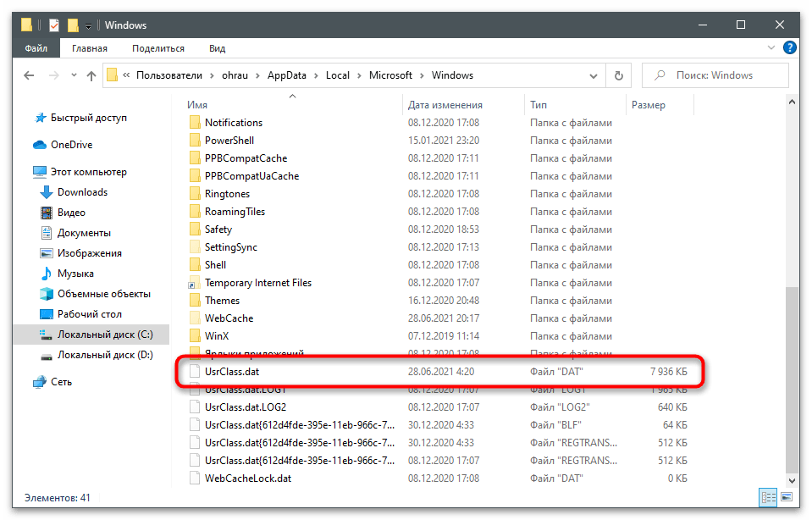This screenshot has width=812, height=520.
Task: Click the WebCacheLock.dat file icon
Action: click(195, 478)
